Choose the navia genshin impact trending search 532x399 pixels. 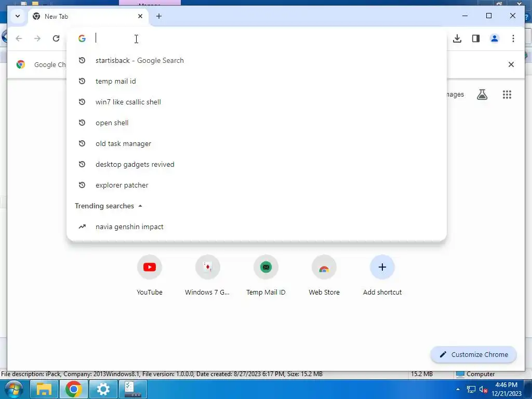pyautogui.click(x=257, y=227)
